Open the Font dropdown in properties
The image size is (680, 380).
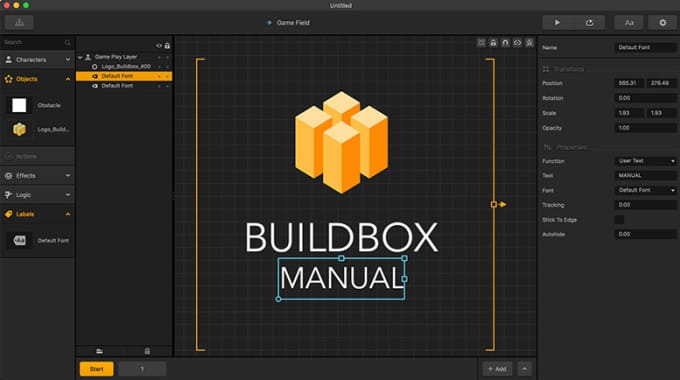tap(645, 190)
